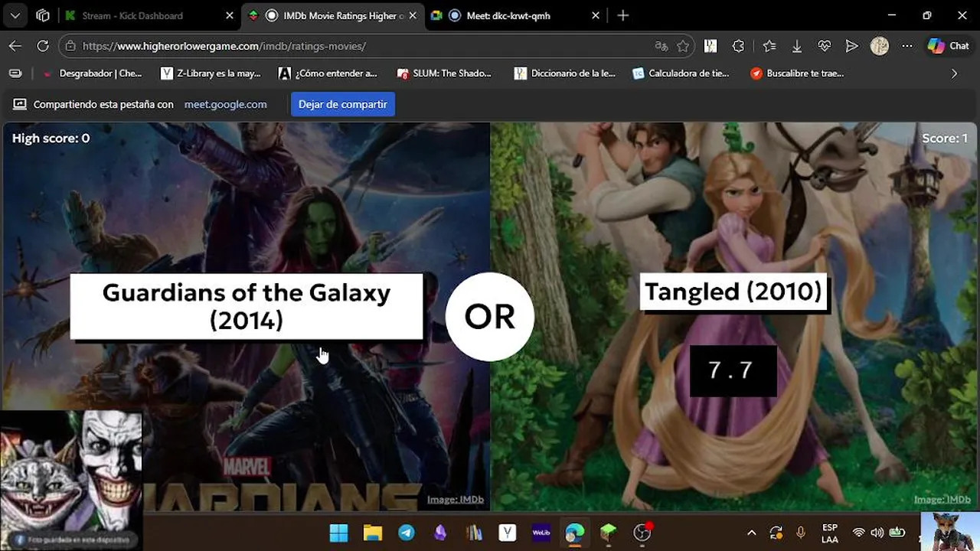Expand the tab search dropdown arrow
This screenshot has width=980, height=551.
pos(15,15)
